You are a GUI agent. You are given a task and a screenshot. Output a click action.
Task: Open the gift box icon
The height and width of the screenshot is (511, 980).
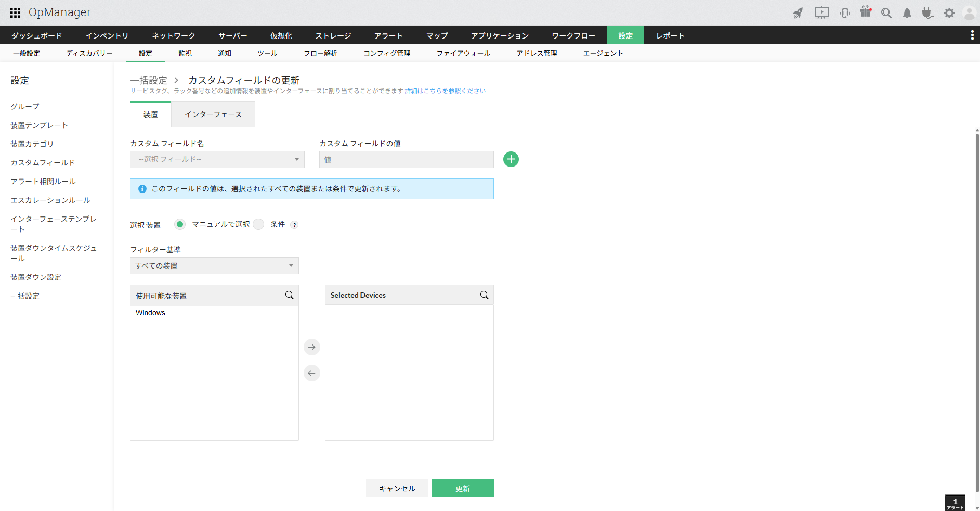click(x=866, y=12)
